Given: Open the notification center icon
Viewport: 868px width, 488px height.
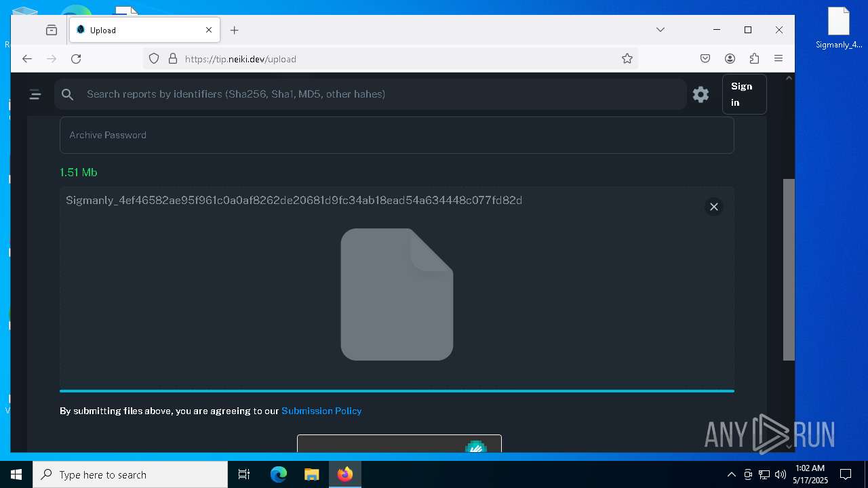Looking at the screenshot, I should pyautogui.click(x=846, y=474).
